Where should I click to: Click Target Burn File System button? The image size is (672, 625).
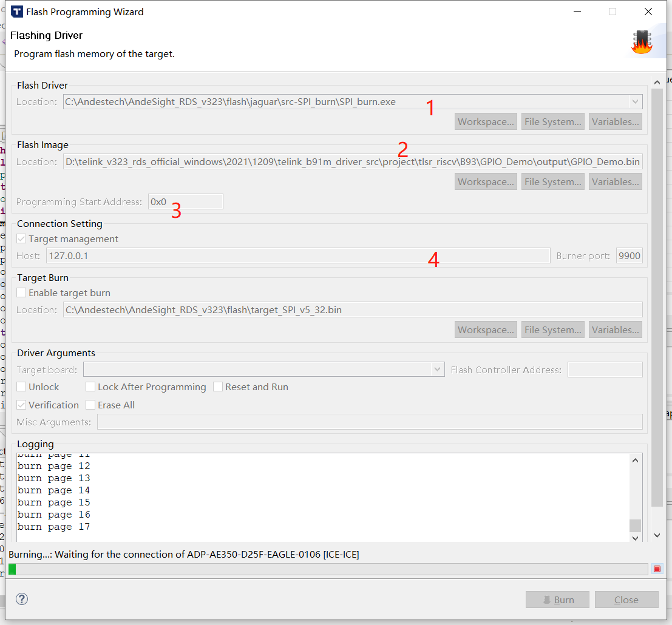tap(553, 330)
